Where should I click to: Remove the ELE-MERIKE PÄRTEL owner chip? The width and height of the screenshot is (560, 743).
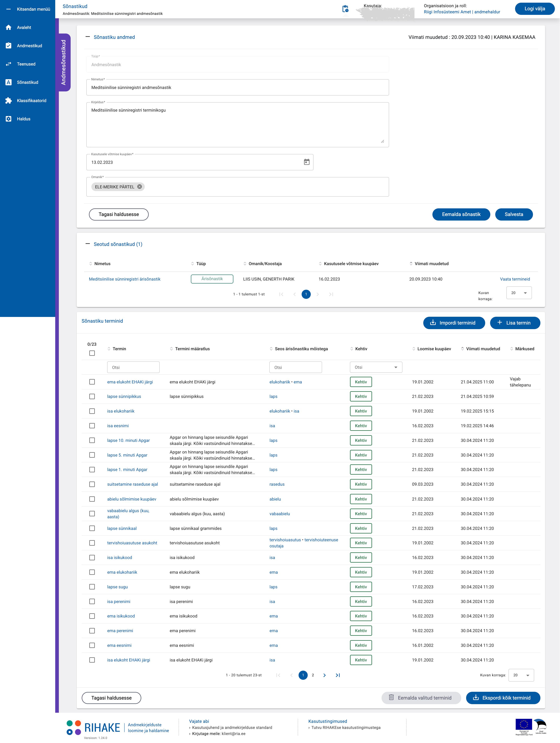pos(140,187)
